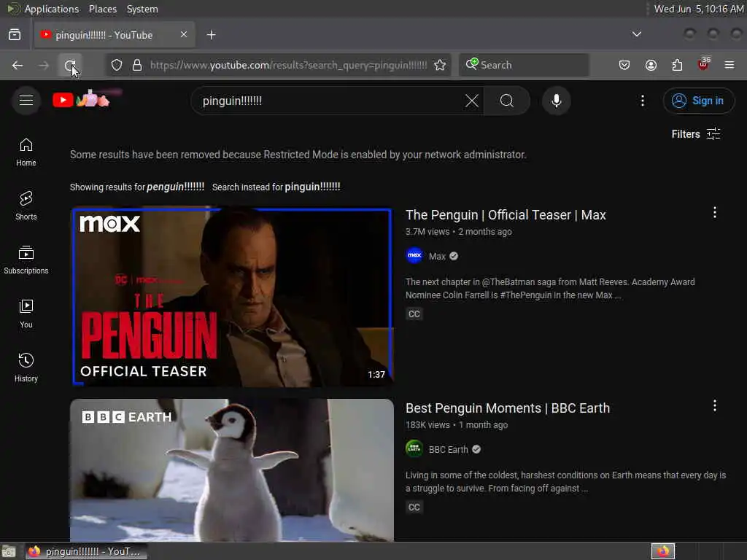Viewport: 747px width, 560px height.
Task: Submit search with magnifier button
Action: pos(507,101)
